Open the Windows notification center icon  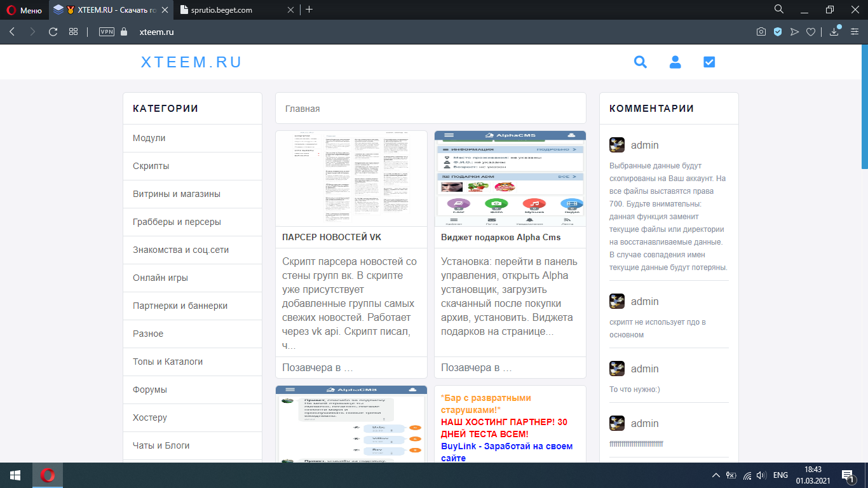(848, 475)
